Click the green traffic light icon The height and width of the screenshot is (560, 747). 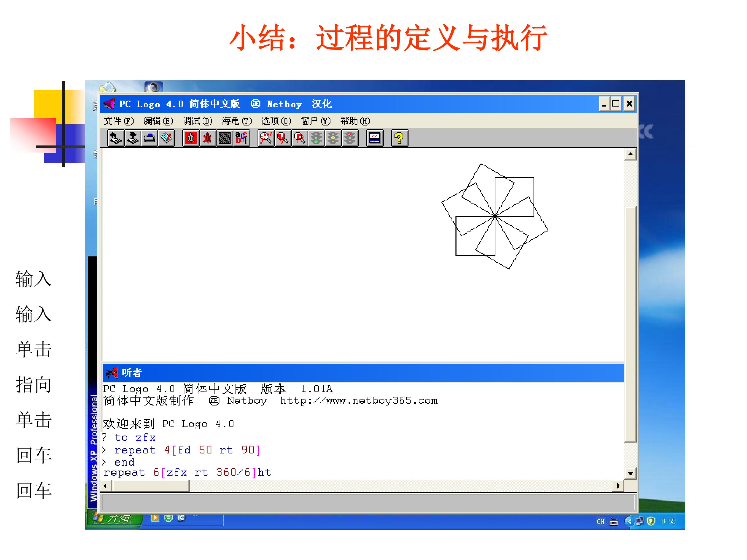click(316, 138)
